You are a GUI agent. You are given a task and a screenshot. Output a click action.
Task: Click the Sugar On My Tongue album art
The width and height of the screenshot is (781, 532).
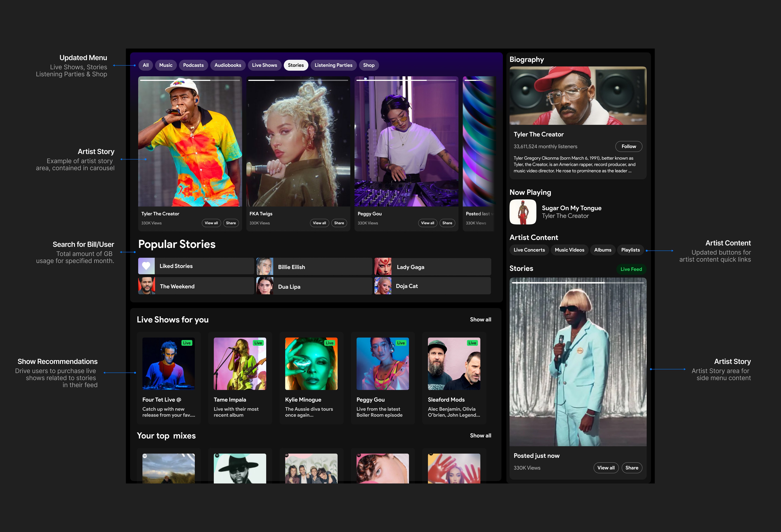coord(523,212)
